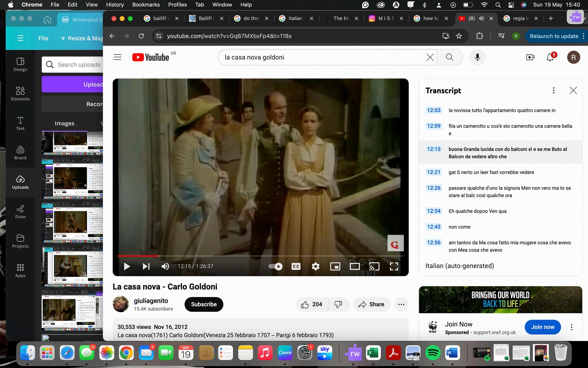Screen dimensions: 588x368
Task: Dislike the video
Action: click(x=338, y=304)
